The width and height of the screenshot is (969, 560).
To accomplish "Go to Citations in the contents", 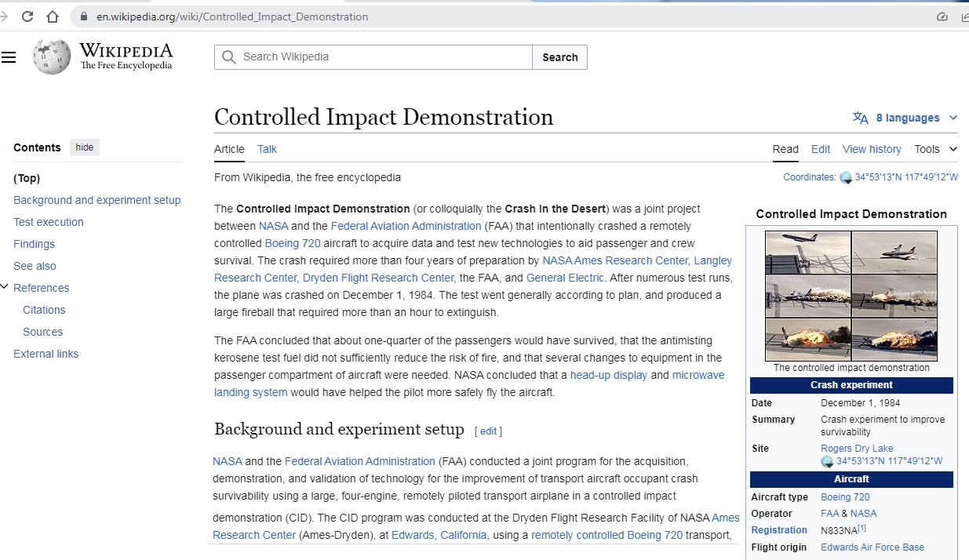I will tap(44, 310).
